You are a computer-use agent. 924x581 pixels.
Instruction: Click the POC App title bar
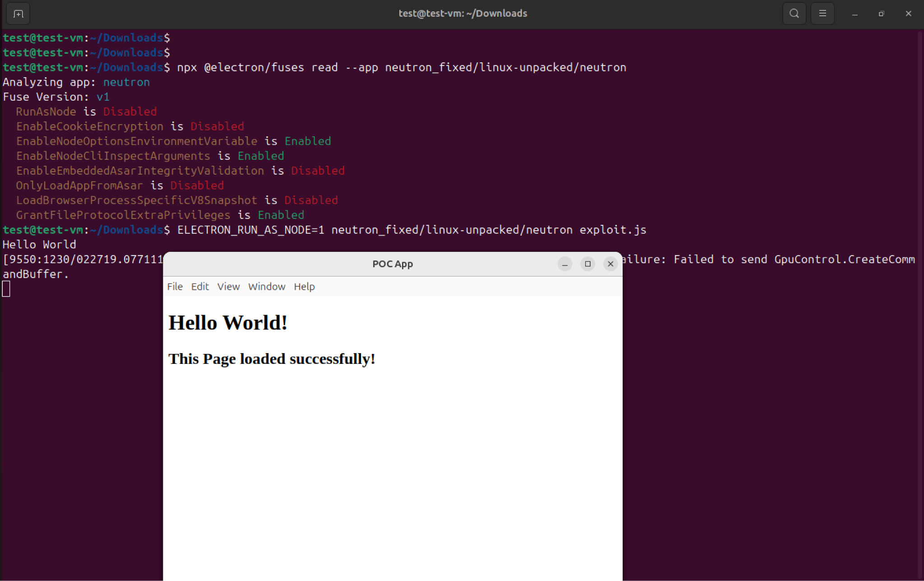point(392,264)
